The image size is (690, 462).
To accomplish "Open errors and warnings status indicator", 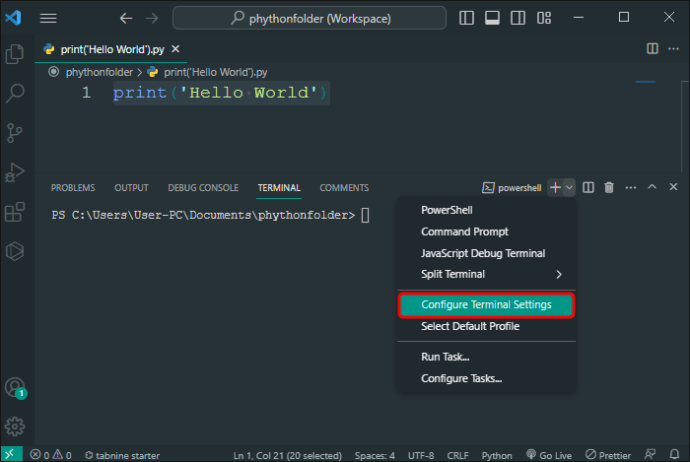I will (51, 455).
